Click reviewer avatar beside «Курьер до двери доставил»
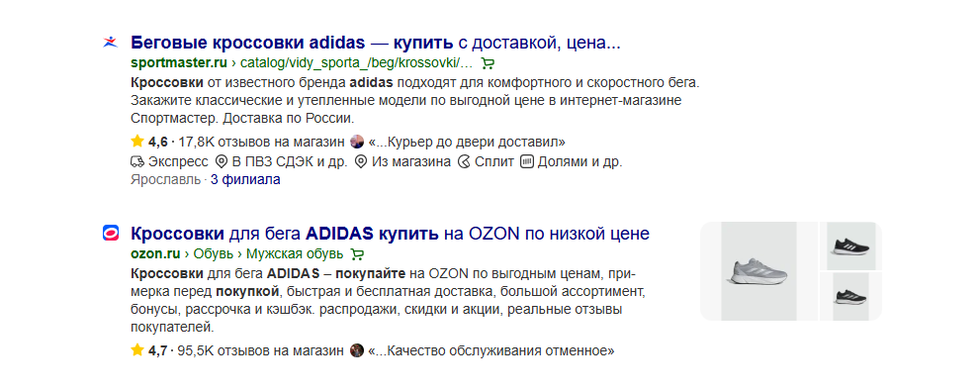The width and height of the screenshot is (980, 392). pos(357,142)
